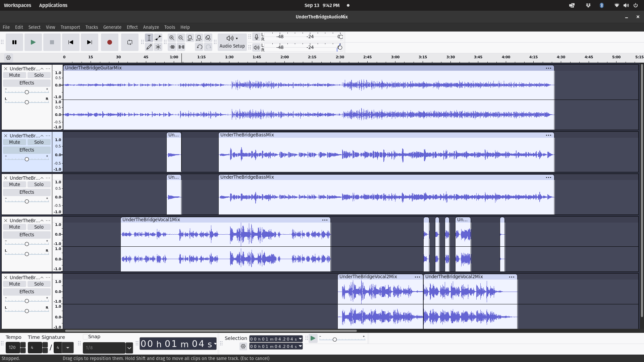644x362 pixels.
Task: Solo the Vocal1 track
Action: click(x=39, y=227)
